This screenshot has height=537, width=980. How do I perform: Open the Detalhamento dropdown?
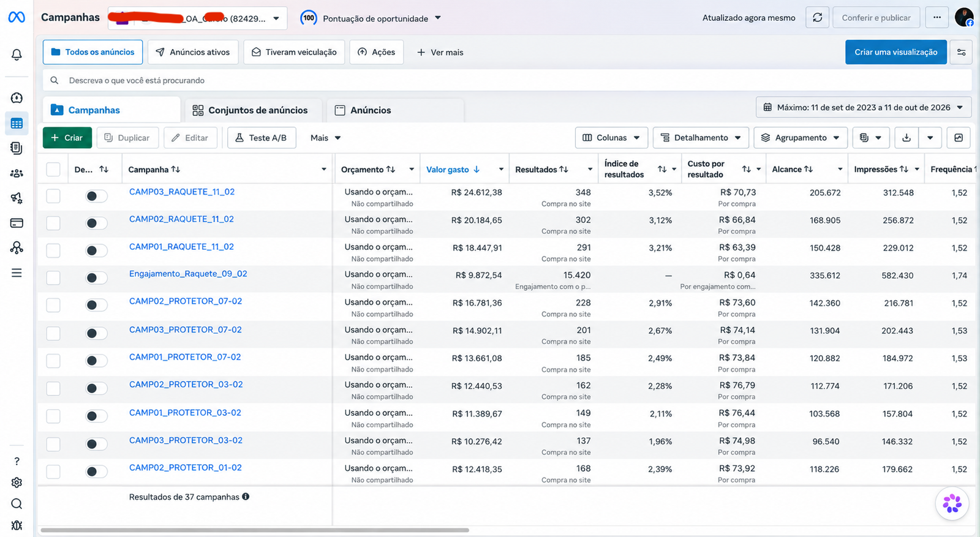click(701, 138)
